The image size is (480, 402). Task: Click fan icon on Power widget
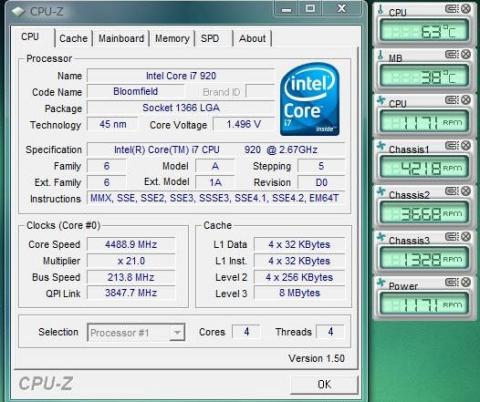pyautogui.click(x=381, y=283)
